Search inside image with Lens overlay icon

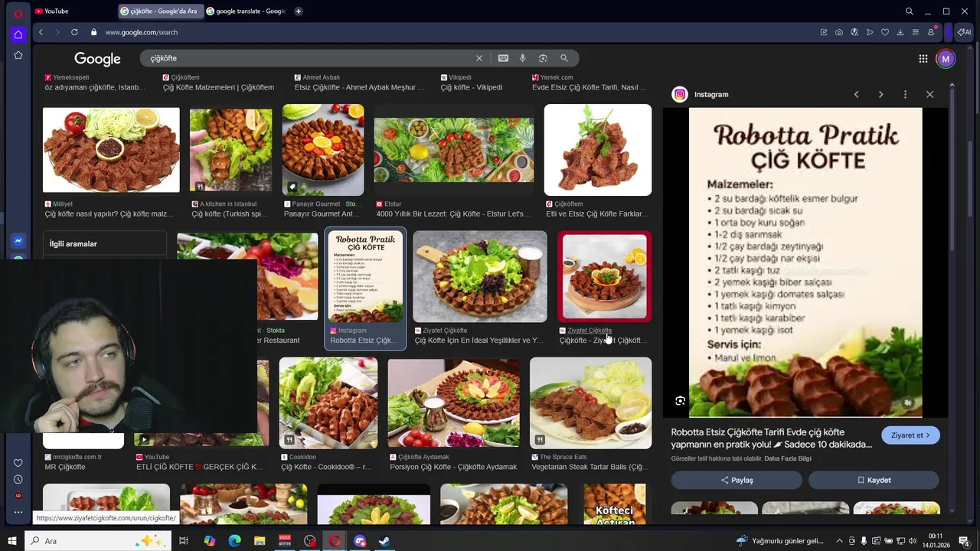(x=680, y=401)
